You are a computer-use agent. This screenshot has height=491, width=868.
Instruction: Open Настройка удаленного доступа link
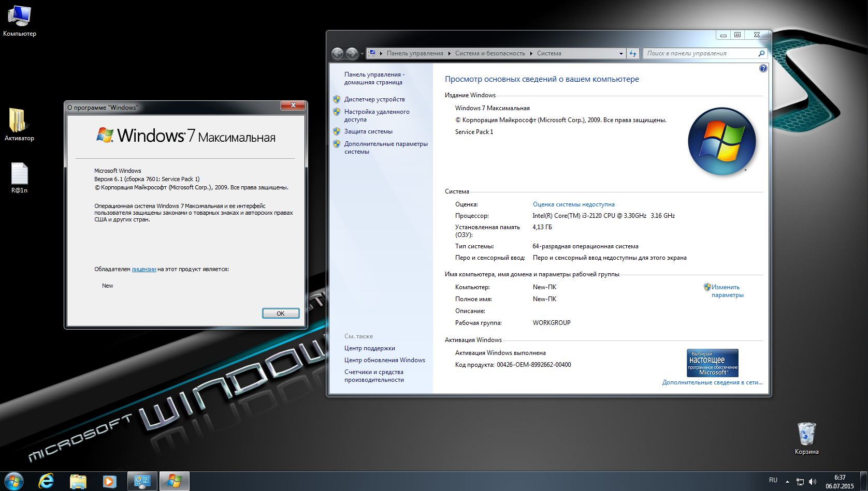pos(377,115)
